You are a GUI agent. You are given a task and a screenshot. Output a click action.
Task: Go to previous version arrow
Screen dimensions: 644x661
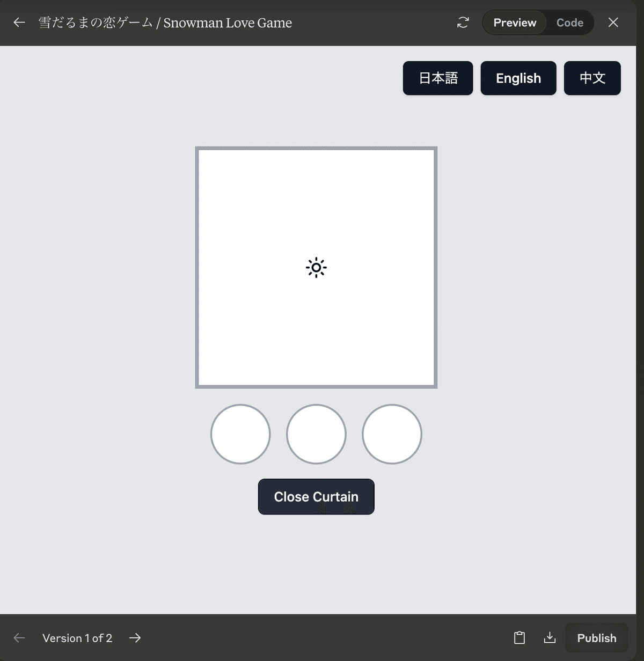[x=19, y=638]
